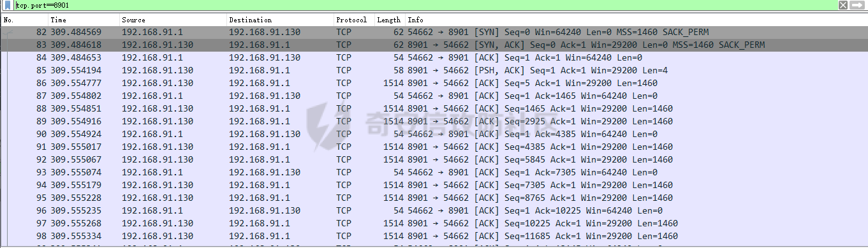Viewport: 868px width, 248px height.
Task: Select packet 91 with Seq=4385
Action: 434,147
